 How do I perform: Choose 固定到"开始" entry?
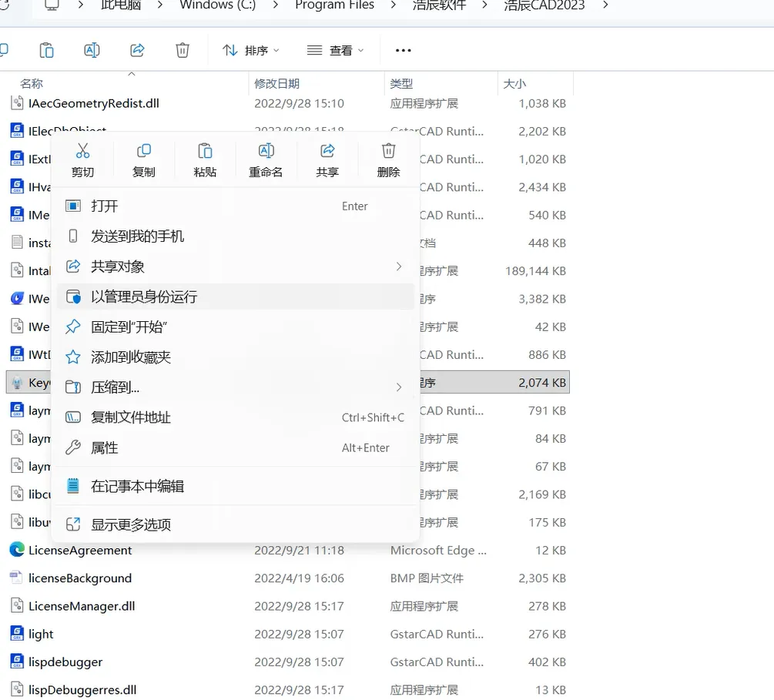point(236,327)
